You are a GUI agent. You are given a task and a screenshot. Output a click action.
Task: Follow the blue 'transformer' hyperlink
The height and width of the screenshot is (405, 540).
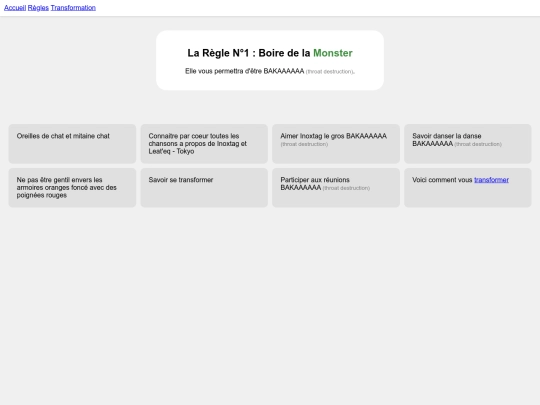coord(491,180)
